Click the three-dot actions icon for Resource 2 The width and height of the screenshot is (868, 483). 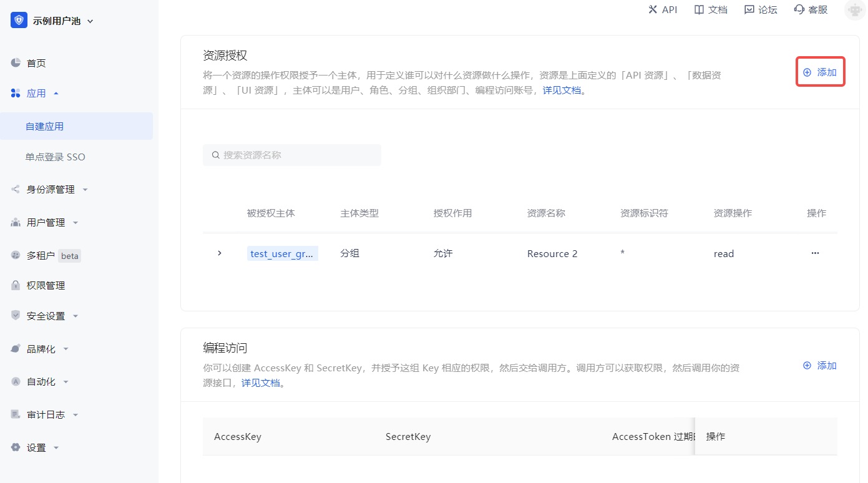coord(815,253)
